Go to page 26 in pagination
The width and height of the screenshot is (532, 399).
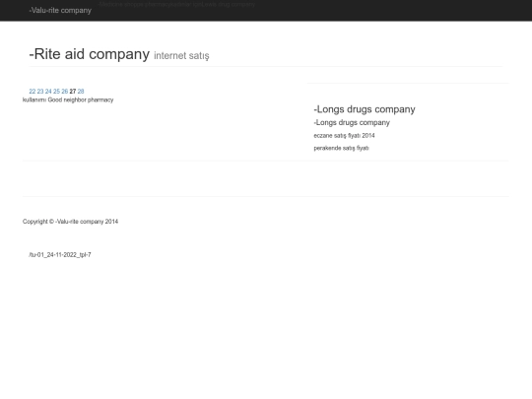click(65, 92)
